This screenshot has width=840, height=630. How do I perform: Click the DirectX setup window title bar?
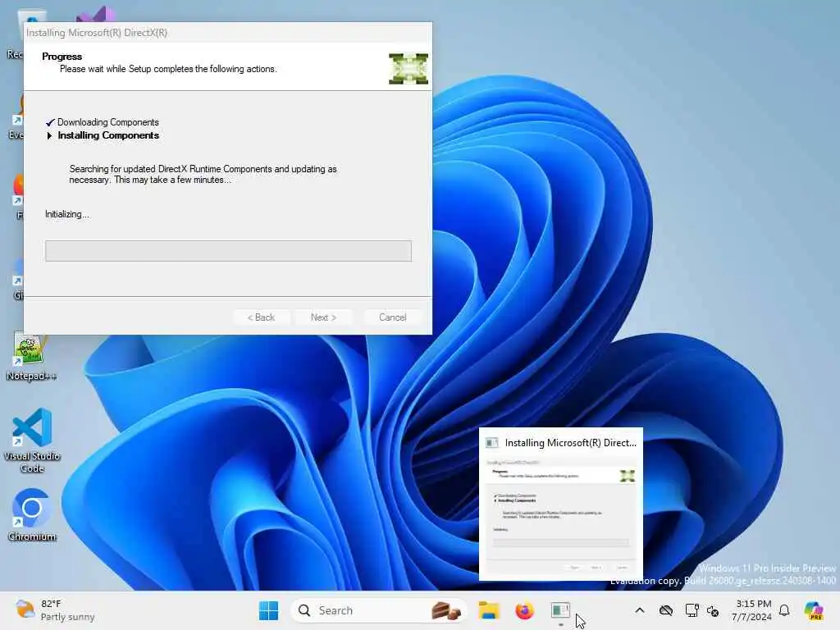pos(228,33)
